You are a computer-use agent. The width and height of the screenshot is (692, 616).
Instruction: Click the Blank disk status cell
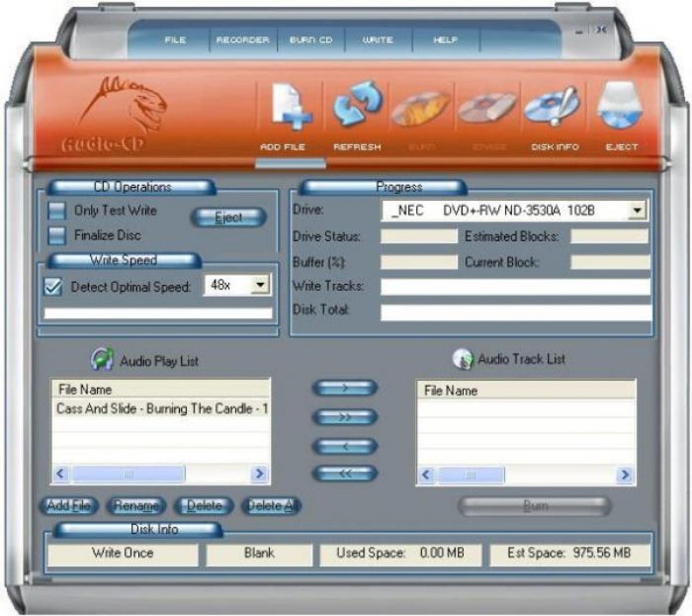259,554
